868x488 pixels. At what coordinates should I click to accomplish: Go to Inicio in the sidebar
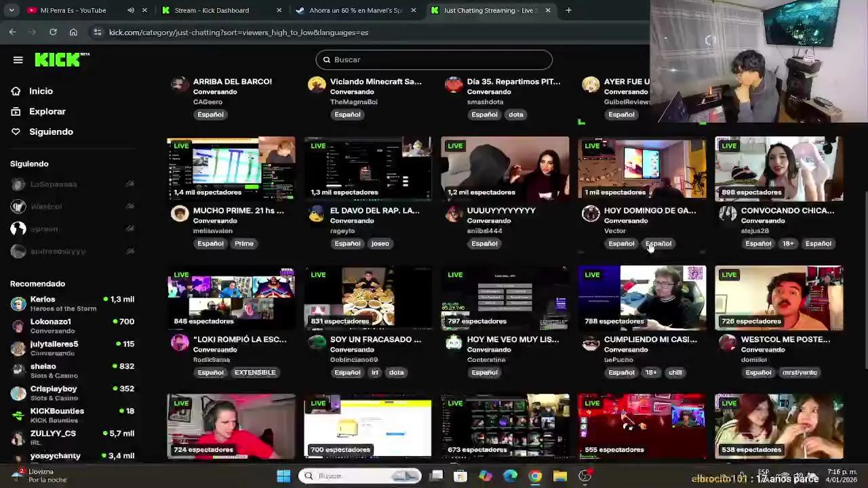[41, 91]
